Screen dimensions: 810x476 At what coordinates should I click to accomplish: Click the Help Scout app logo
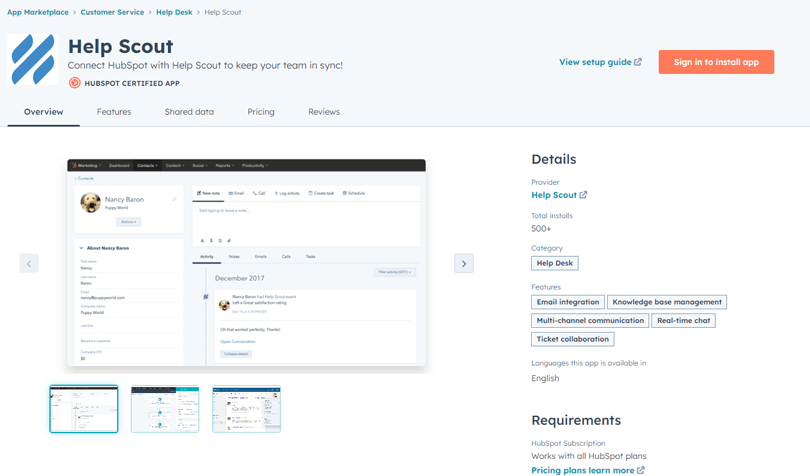(x=33, y=59)
